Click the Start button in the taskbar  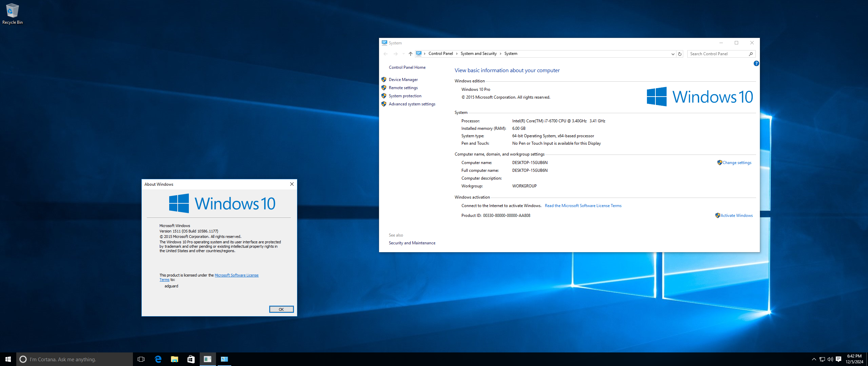(x=8, y=359)
